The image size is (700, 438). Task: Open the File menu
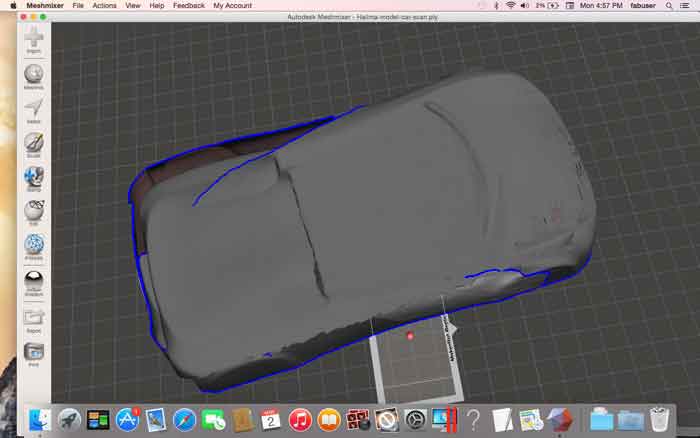point(78,5)
